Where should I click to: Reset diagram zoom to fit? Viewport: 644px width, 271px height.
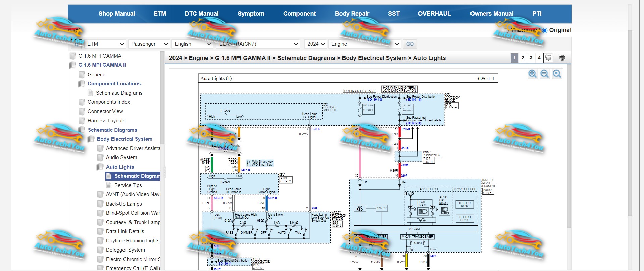coord(557,74)
